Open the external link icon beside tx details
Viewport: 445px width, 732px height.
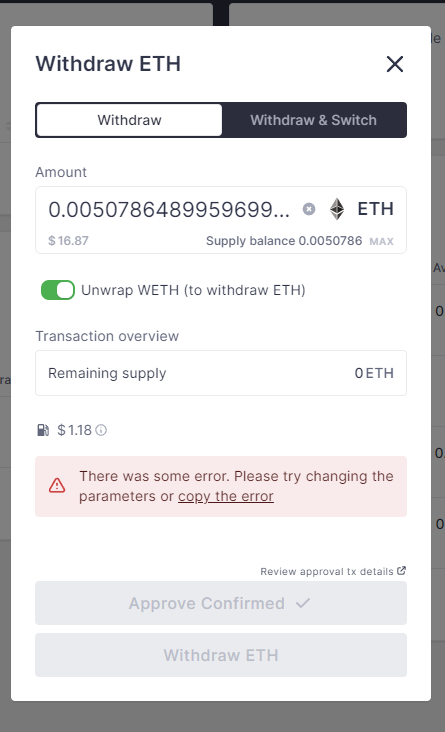401,570
